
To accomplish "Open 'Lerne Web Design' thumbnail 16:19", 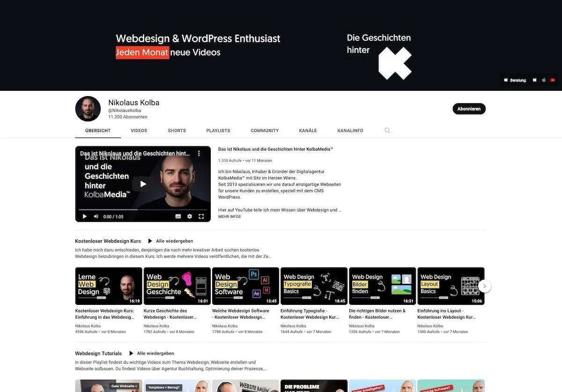I will [109, 286].
